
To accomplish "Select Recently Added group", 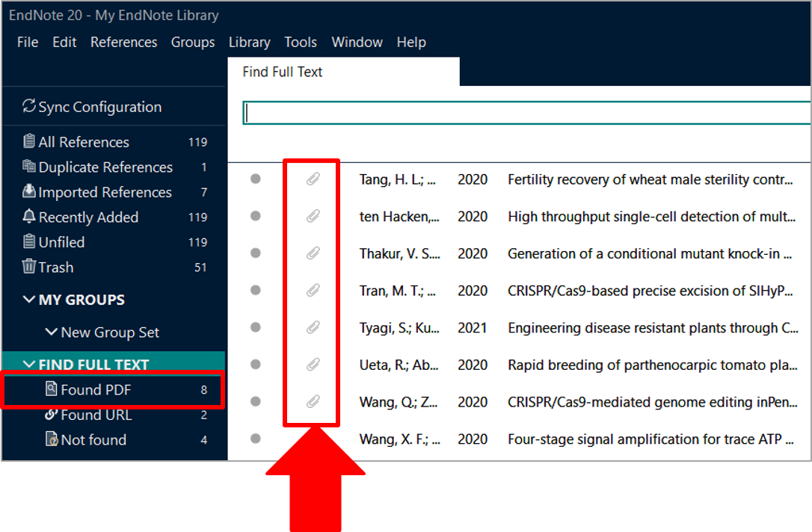I will pos(114,217).
